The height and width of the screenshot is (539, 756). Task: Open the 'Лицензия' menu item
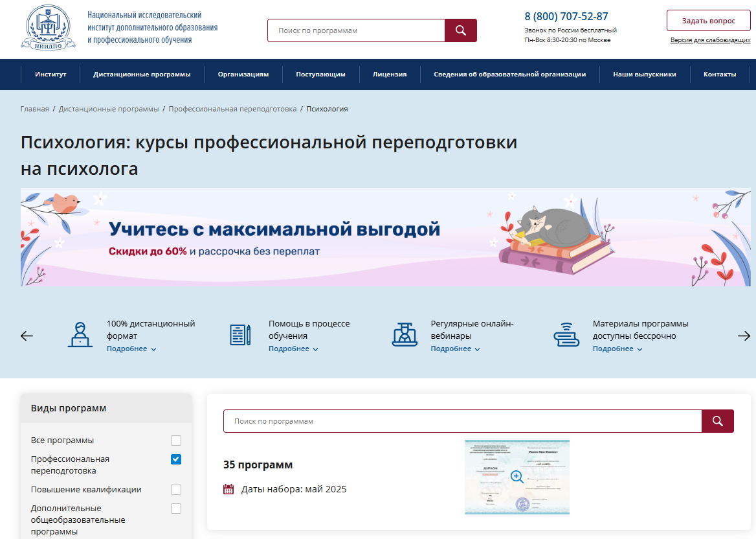(390, 75)
